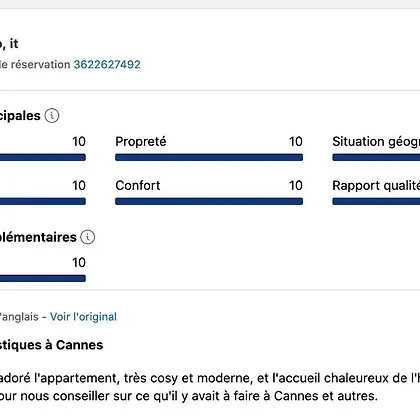
Task: Click the partial rating bar left of Propreté
Action: [43, 157]
